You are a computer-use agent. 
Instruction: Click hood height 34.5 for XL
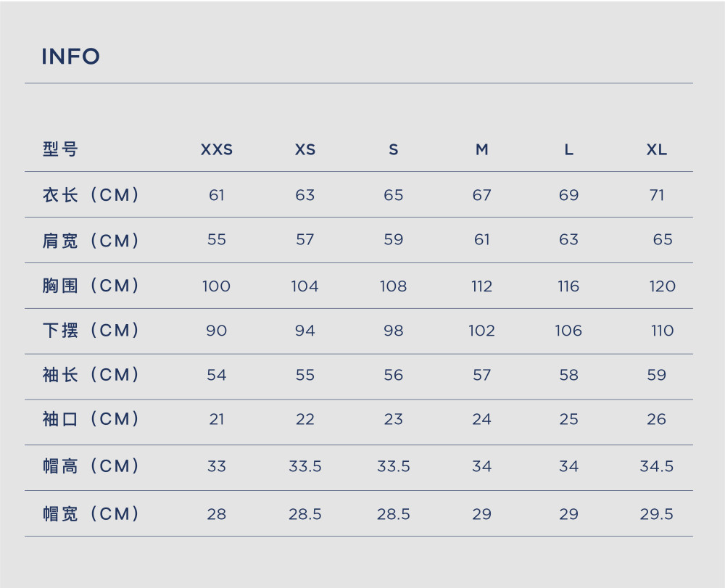657,466
